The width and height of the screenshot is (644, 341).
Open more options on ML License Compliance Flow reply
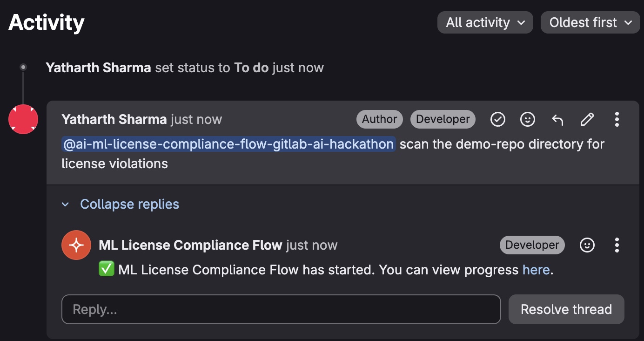coord(617,245)
